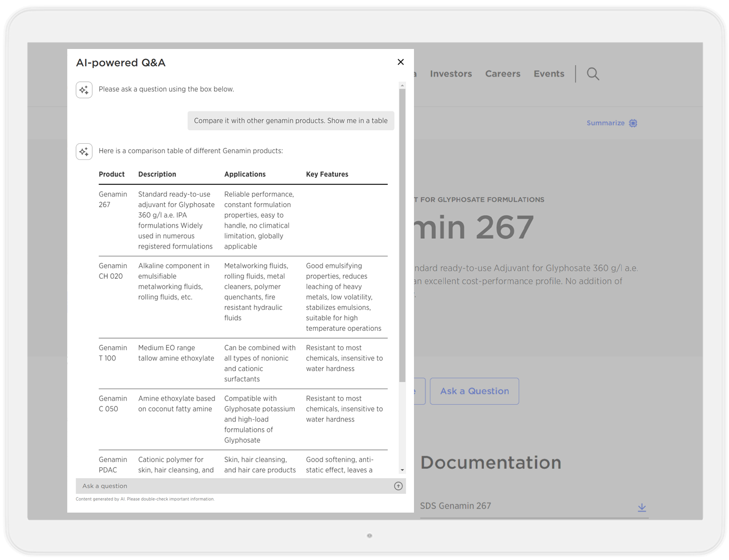Click the 'Reliable performance, constant formulation' applications cell
Image resolution: width=729 pixels, height=560 pixels.
pos(259,220)
